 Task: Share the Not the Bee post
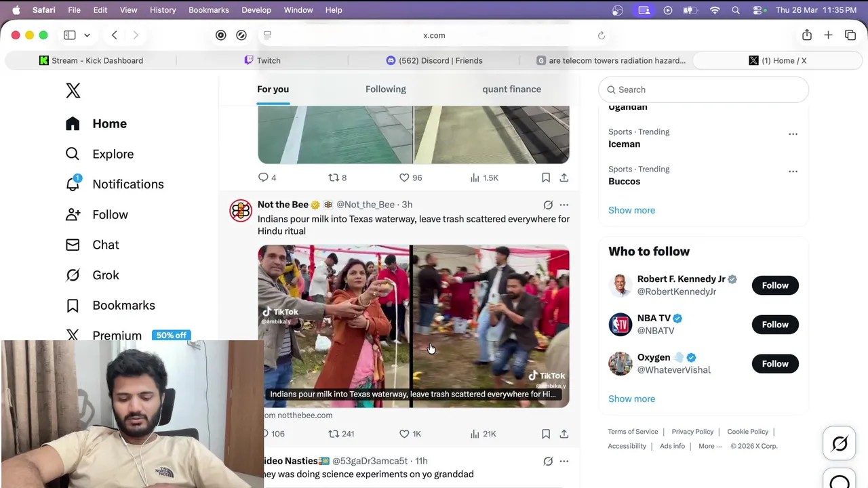[x=564, y=434]
